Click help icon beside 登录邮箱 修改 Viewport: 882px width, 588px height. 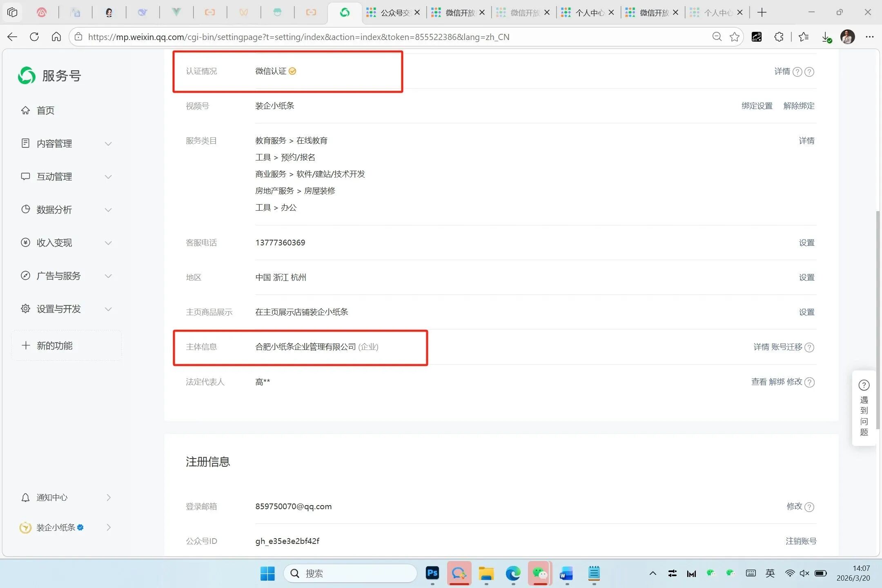(809, 507)
